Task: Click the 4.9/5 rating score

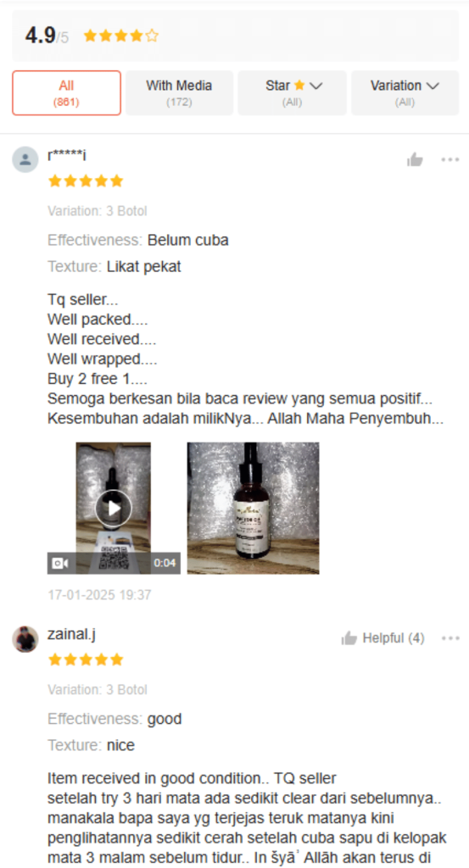Action: (x=47, y=36)
